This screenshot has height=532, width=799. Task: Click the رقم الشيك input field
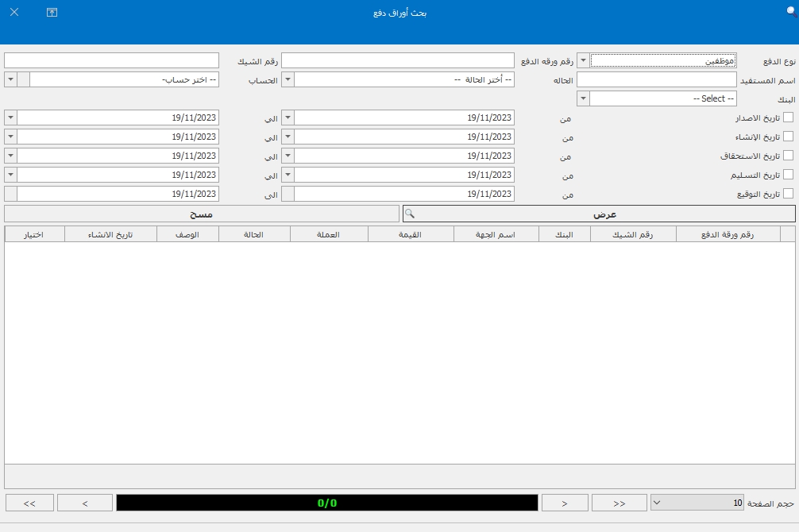pyautogui.click(x=111, y=60)
